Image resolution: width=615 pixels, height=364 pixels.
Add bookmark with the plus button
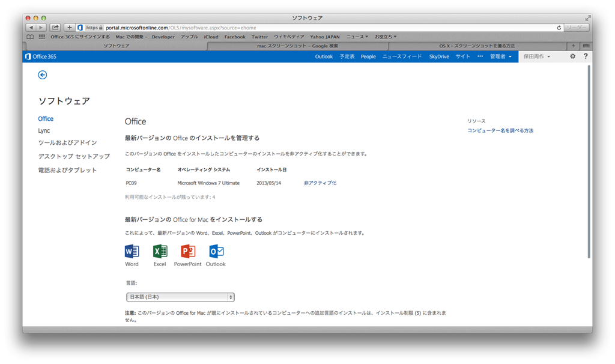coord(70,28)
